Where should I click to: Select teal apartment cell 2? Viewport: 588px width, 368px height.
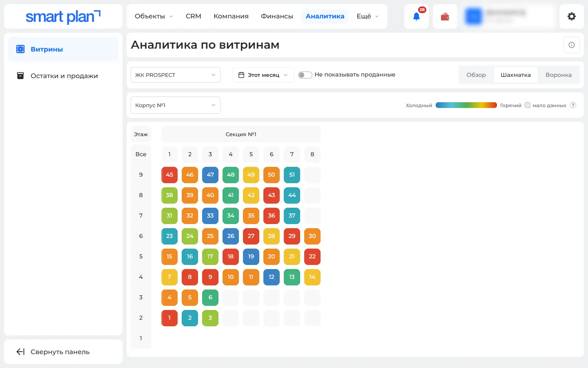coord(190,318)
